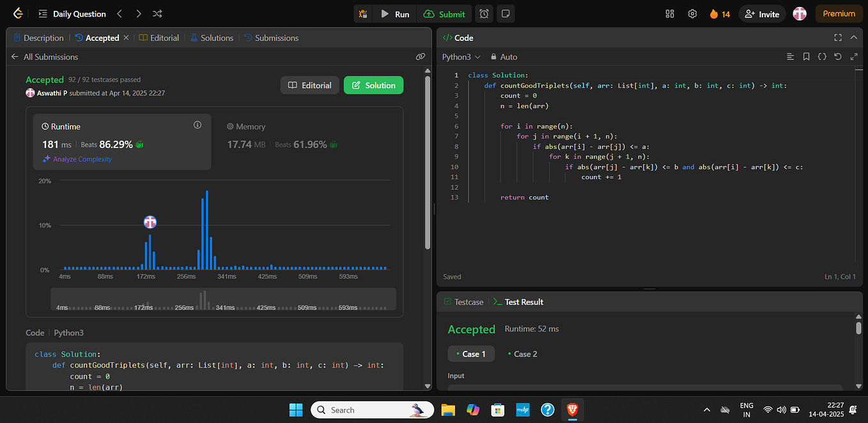The image size is (868, 423).
Task: Click the green Submit button
Action: (444, 13)
